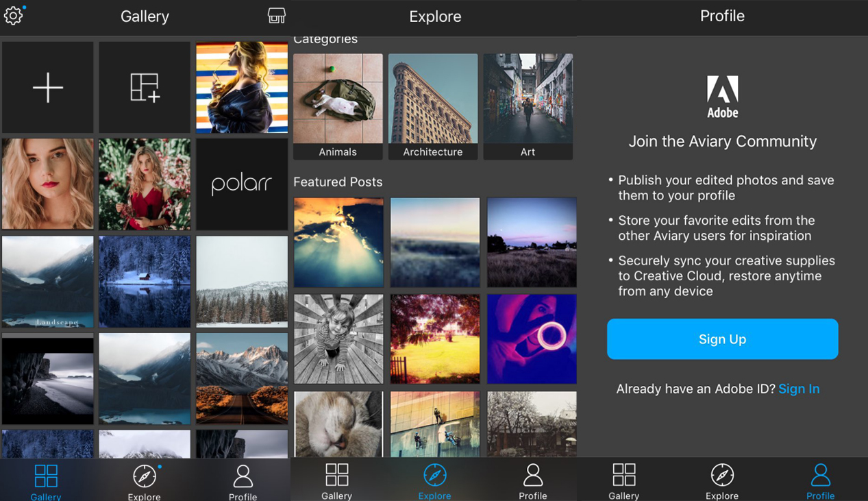Select Profile tab in Profile screen

(x=820, y=481)
